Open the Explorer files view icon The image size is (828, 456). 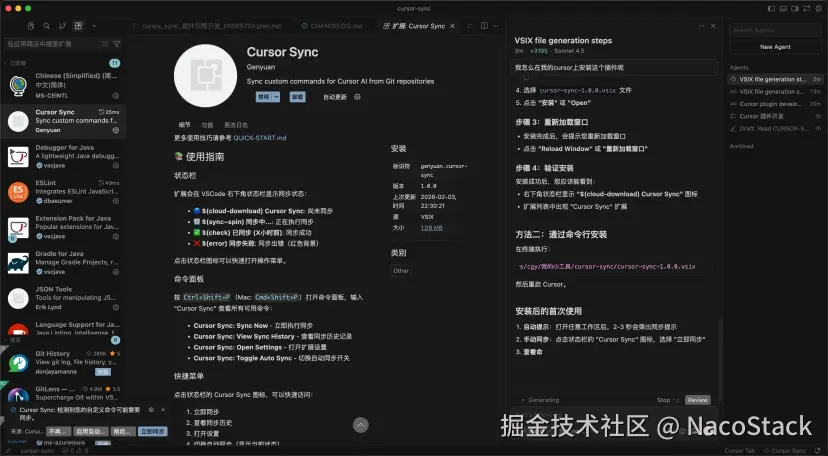point(31,26)
